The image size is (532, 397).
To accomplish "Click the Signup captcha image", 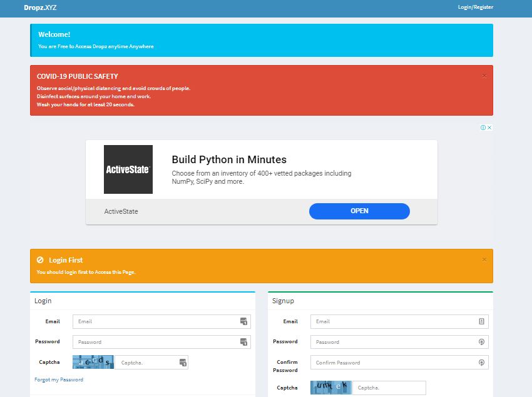I will (331, 388).
